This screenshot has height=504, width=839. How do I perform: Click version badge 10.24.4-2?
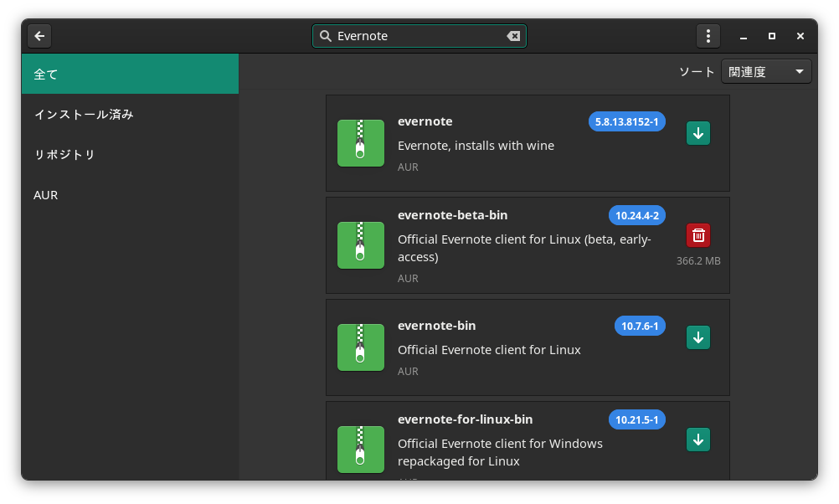[x=636, y=215]
